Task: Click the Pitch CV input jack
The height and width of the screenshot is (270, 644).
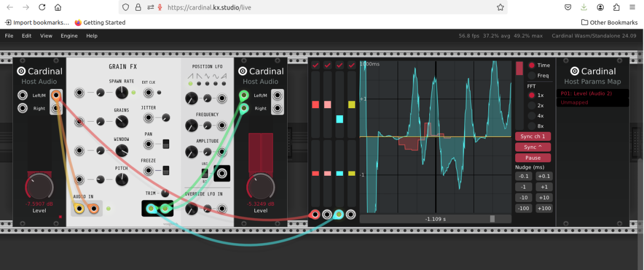Action: [x=80, y=179]
